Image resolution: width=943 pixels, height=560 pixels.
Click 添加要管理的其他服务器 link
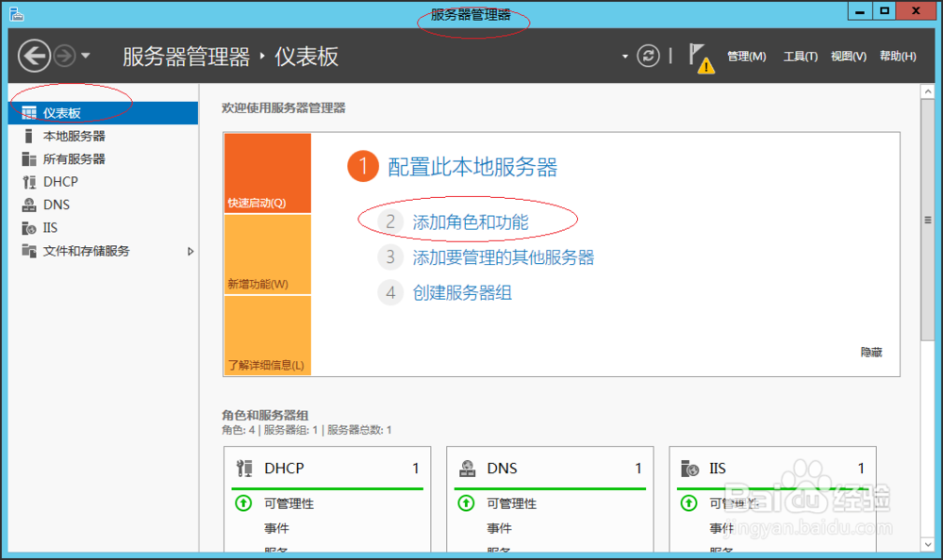(504, 257)
